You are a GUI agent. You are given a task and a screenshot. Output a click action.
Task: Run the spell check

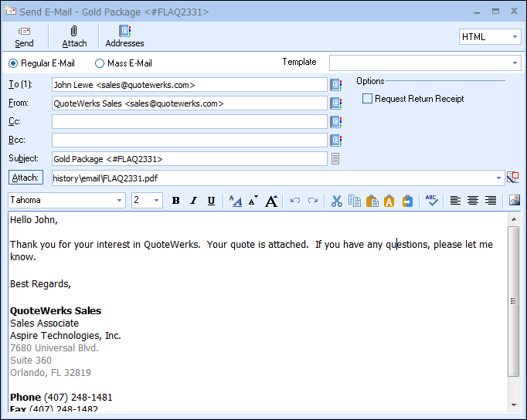tap(432, 201)
